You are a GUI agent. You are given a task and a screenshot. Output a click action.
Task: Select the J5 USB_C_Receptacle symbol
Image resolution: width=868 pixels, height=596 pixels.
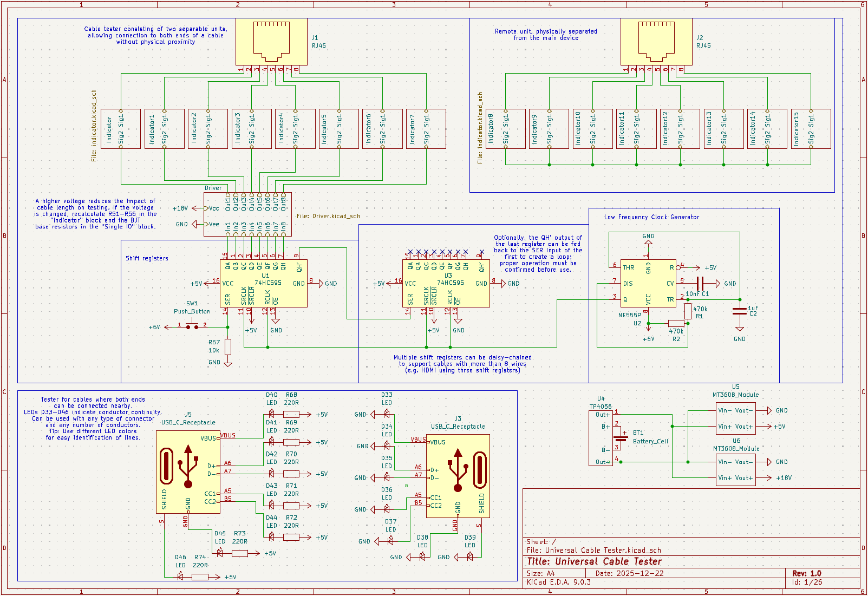(x=188, y=472)
